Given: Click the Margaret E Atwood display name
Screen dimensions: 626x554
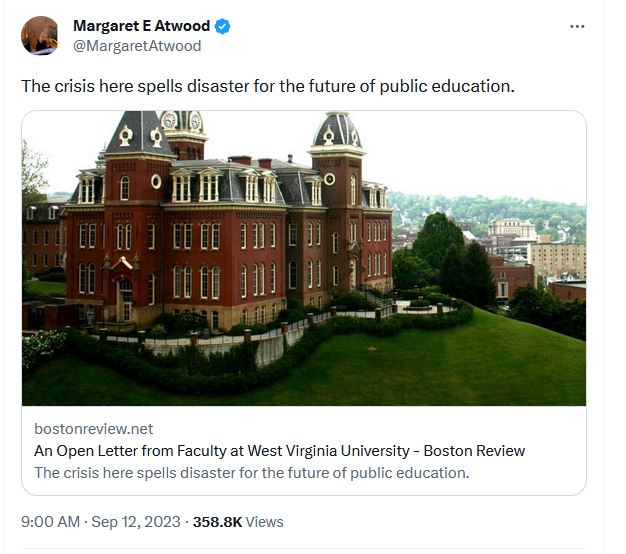Looking at the screenshot, I should [x=140, y=26].
